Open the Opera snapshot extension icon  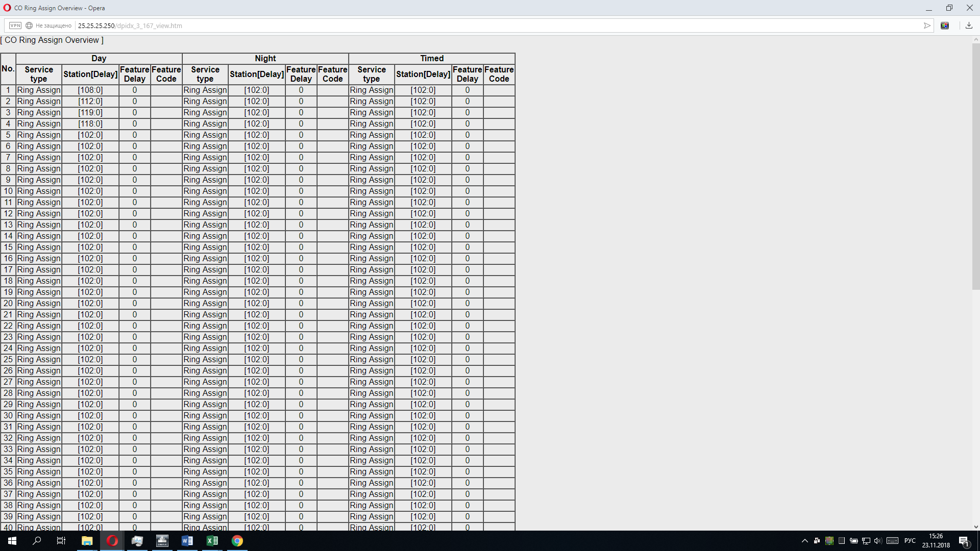click(945, 26)
